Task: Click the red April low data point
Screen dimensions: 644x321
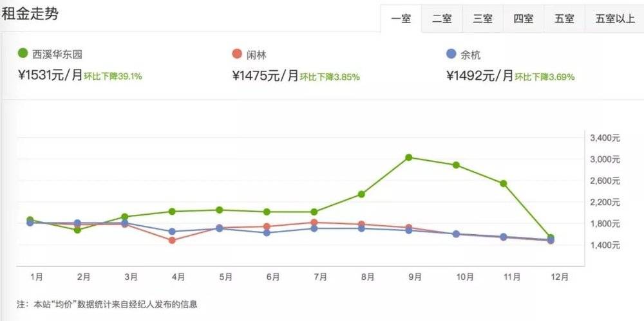Action: 172,241
